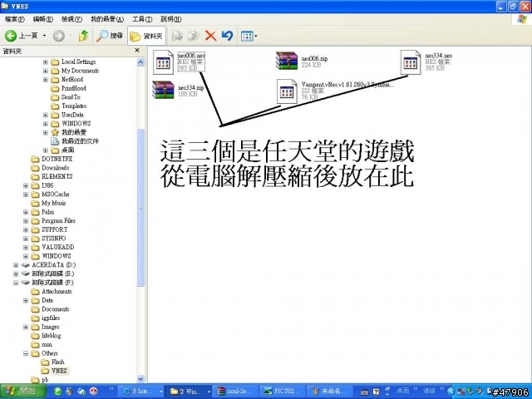Collapse the Others folder node
This screenshot has width=532, height=399.
[26, 353]
